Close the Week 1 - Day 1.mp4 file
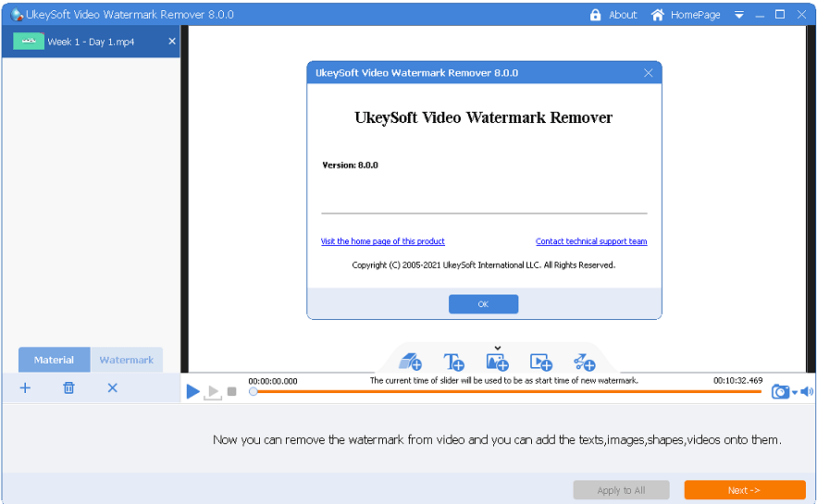 click(x=172, y=41)
